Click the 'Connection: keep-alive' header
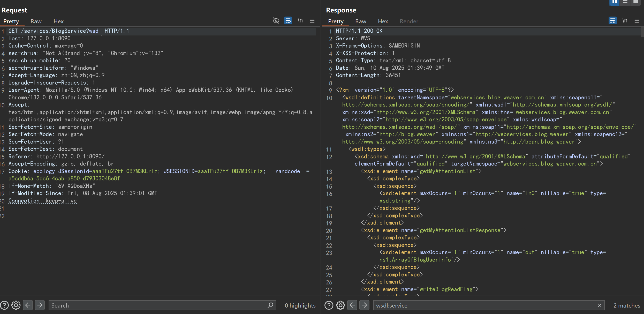Image resolution: width=644 pixels, height=314 pixels. pos(43,201)
